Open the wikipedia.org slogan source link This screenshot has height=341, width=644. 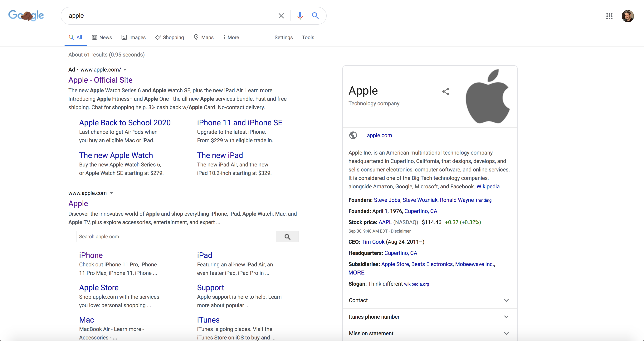click(x=416, y=284)
